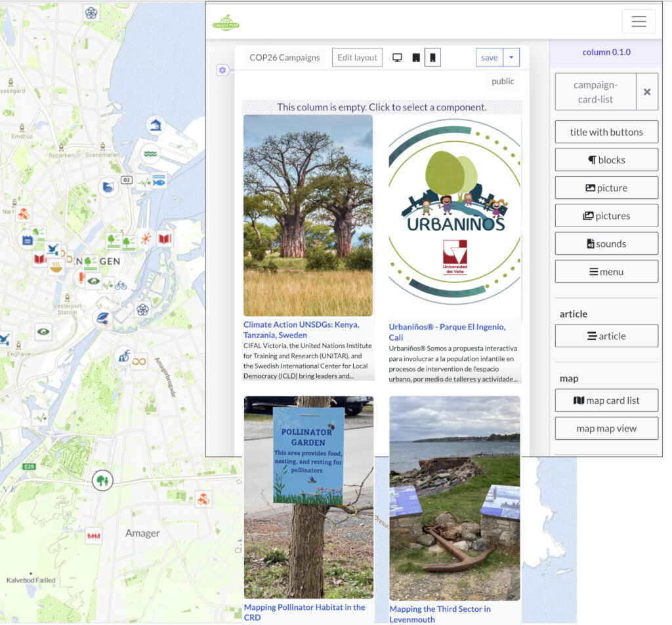Choose the blocks component

(x=606, y=160)
